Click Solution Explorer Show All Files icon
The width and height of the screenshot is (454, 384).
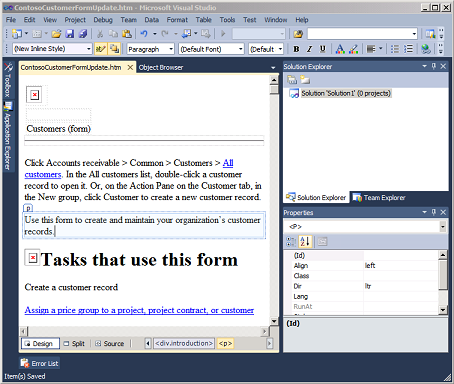click(305, 80)
